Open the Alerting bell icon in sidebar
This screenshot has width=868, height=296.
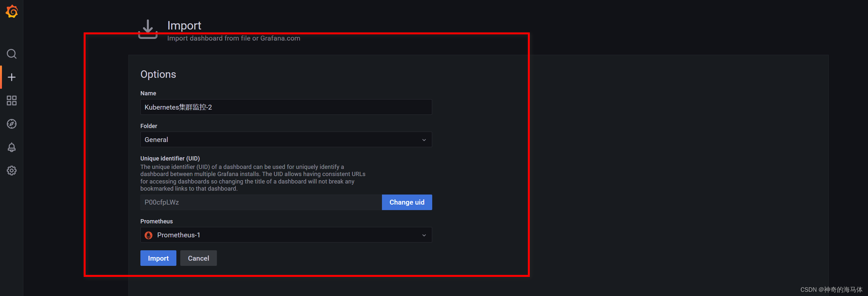click(11, 147)
